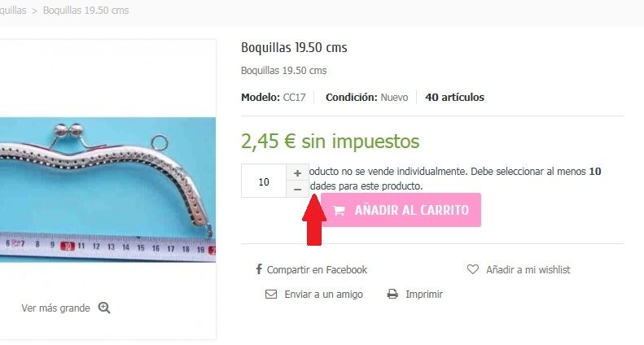The width and height of the screenshot is (644, 345).
Task: Click the Facebook icon
Action: click(x=259, y=269)
